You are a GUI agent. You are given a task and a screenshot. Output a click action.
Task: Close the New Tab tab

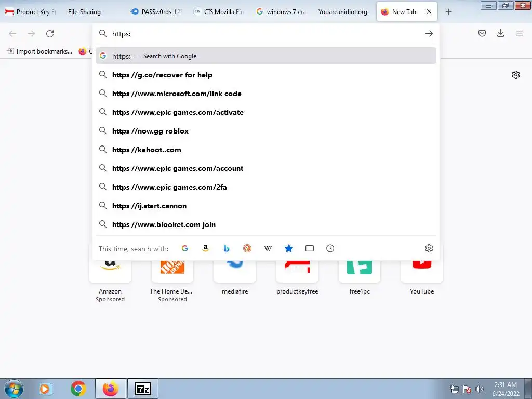point(429,11)
